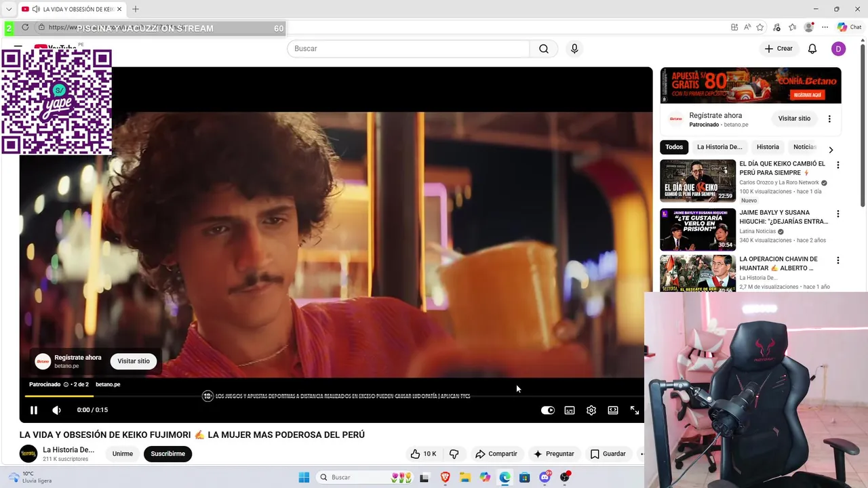
Task: Open the Discord taskbar icon
Action: click(545, 477)
